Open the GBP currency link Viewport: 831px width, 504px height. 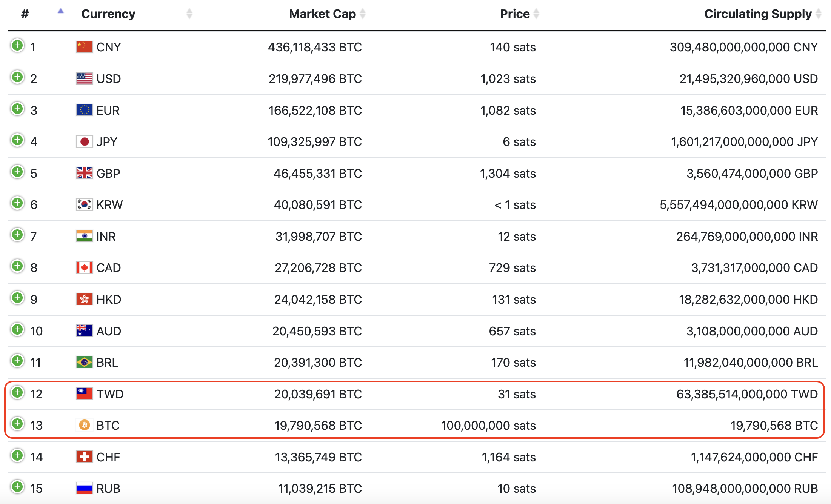(x=108, y=174)
